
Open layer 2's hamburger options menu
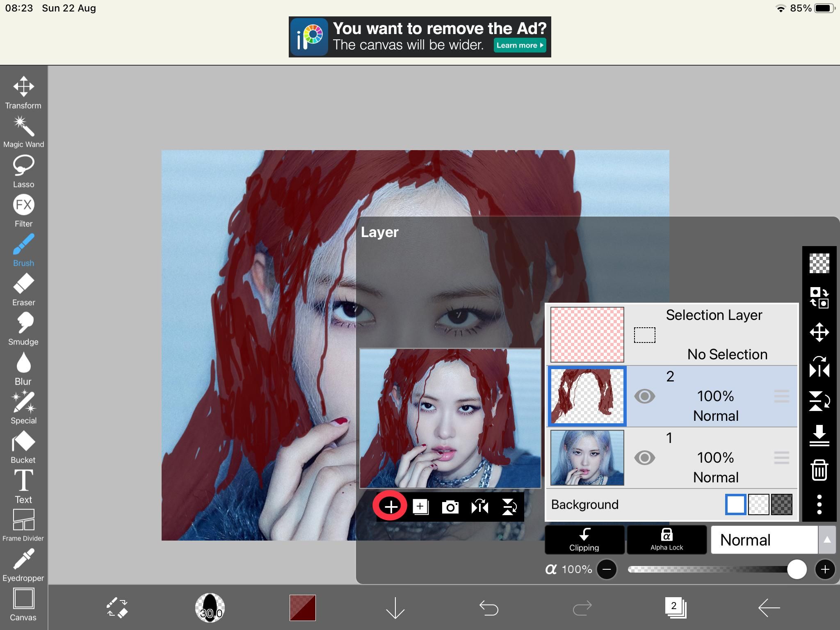(x=783, y=396)
